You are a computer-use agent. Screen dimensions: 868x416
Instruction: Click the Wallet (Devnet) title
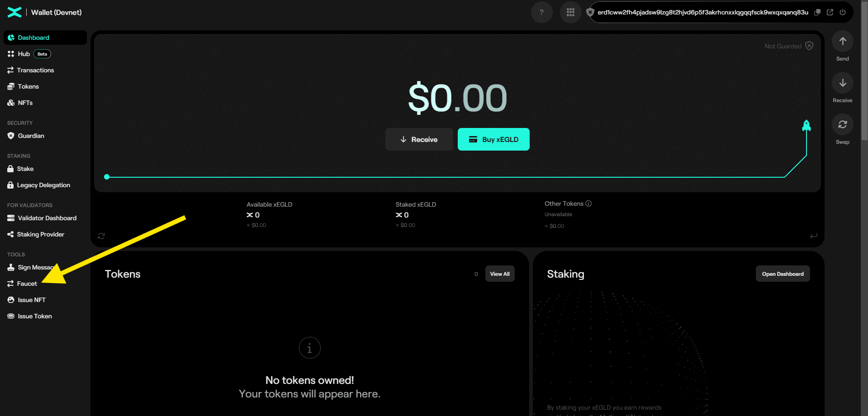click(57, 12)
